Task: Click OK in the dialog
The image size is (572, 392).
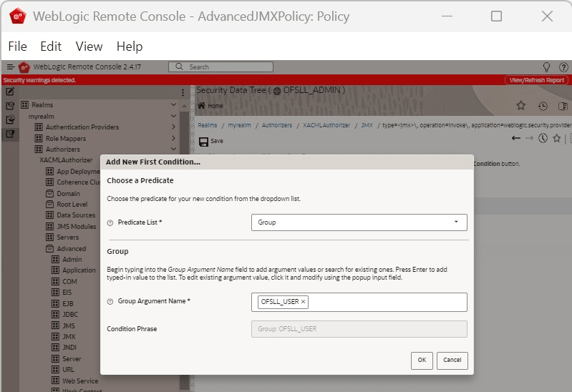Action: 422,361
